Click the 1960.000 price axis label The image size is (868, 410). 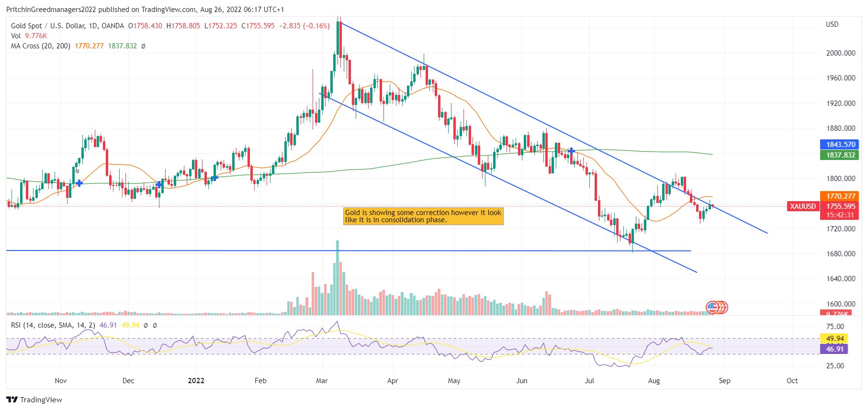[x=841, y=78]
